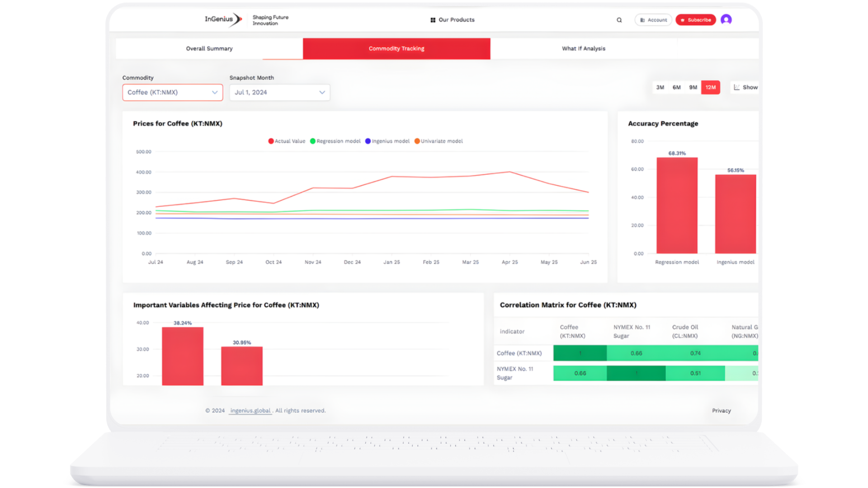868x488 pixels.
Task: Click the search magnifier icon
Action: pos(619,20)
